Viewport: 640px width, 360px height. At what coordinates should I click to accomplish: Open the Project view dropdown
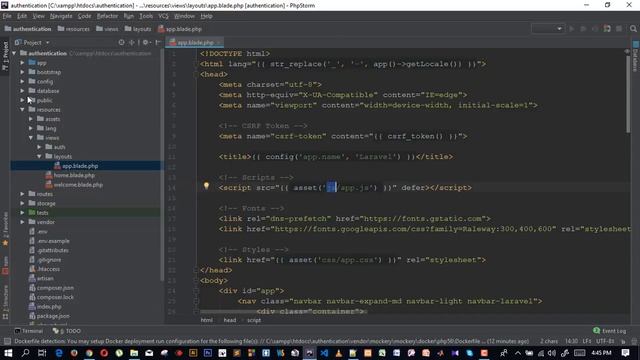click(x=32, y=42)
